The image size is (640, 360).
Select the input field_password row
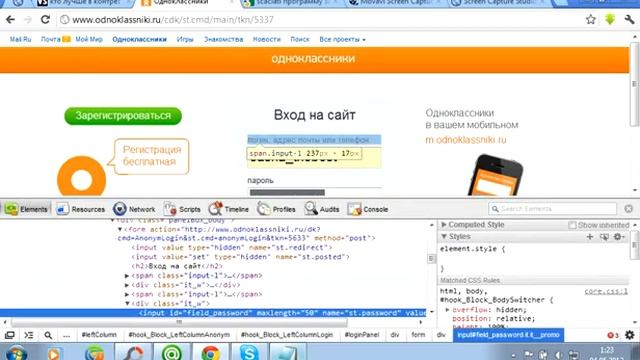[x=213, y=313]
